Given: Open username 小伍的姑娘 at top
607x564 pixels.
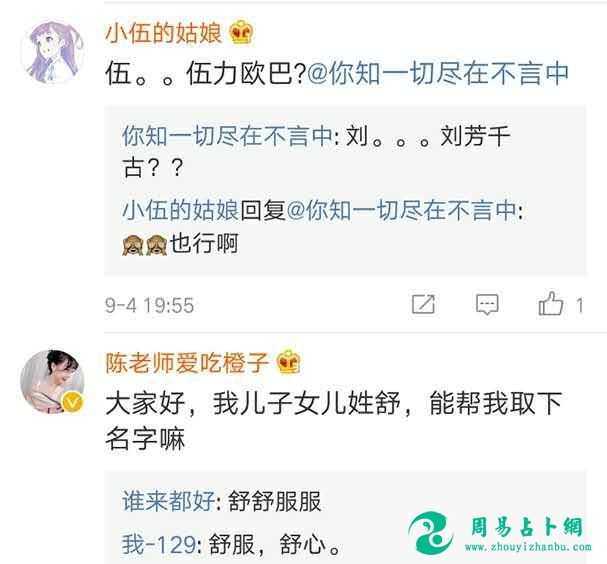Looking at the screenshot, I should pos(163,33).
